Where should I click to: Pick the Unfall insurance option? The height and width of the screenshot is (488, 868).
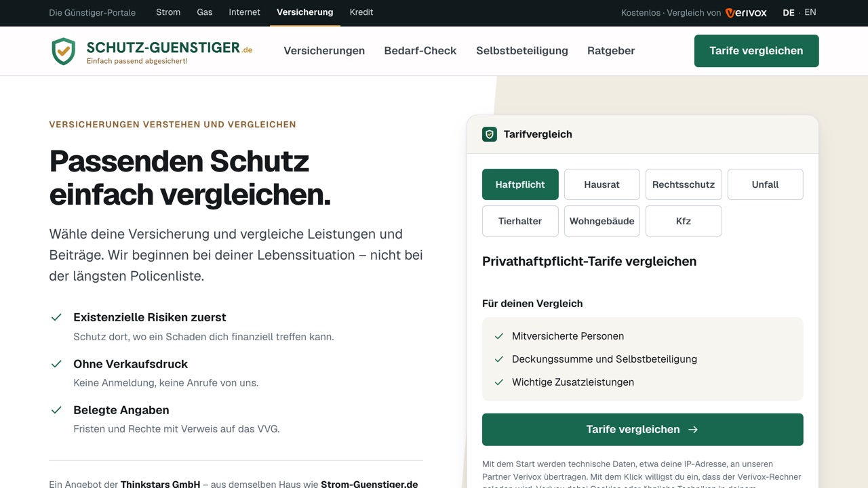click(766, 184)
